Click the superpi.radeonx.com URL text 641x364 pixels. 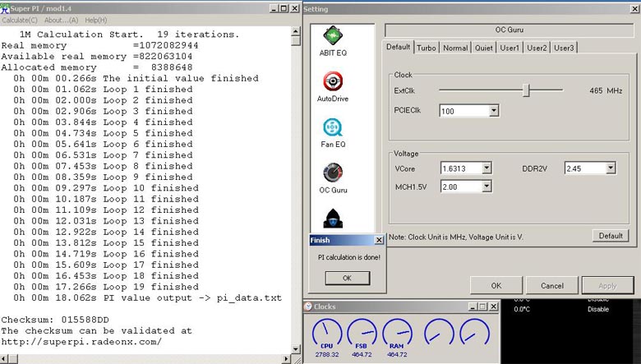(x=81, y=342)
